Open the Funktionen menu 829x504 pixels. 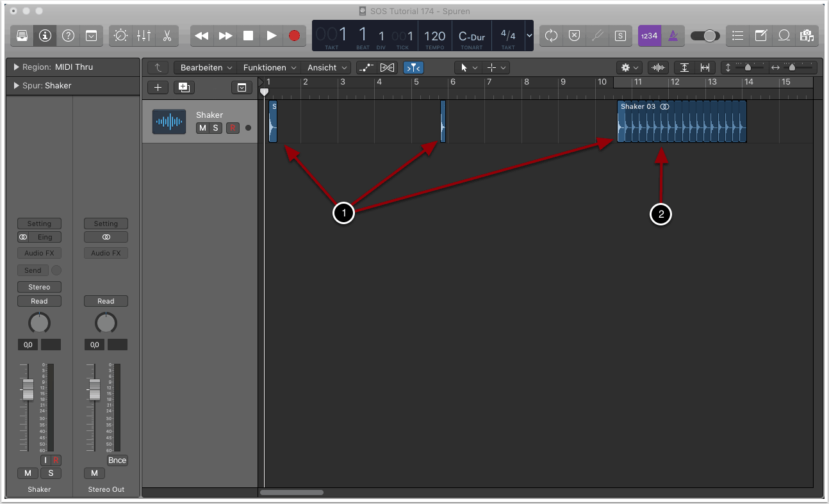click(268, 67)
